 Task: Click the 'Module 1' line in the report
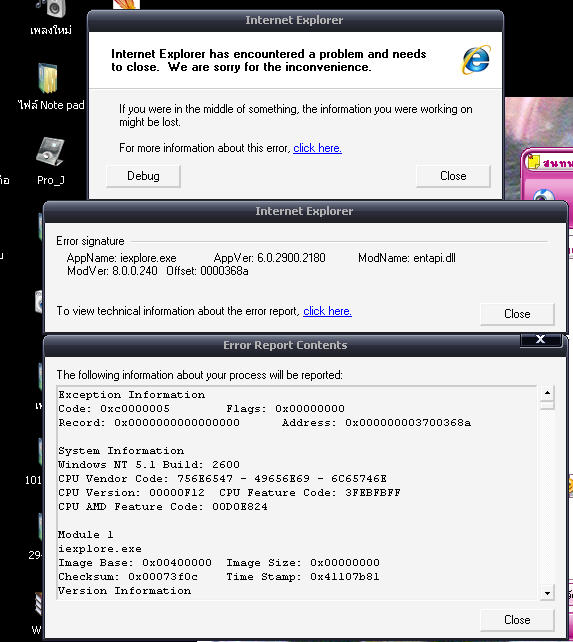(86, 535)
